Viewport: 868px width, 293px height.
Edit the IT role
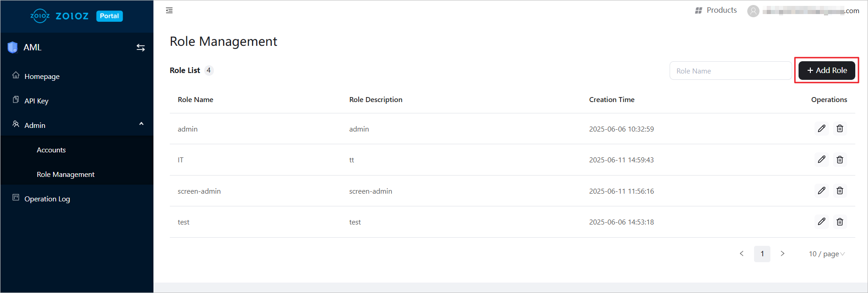(x=821, y=160)
